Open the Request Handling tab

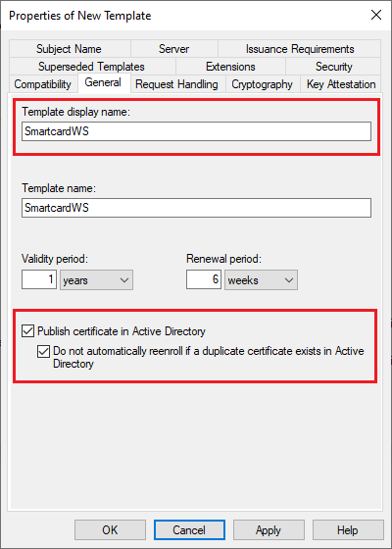pos(176,84)
